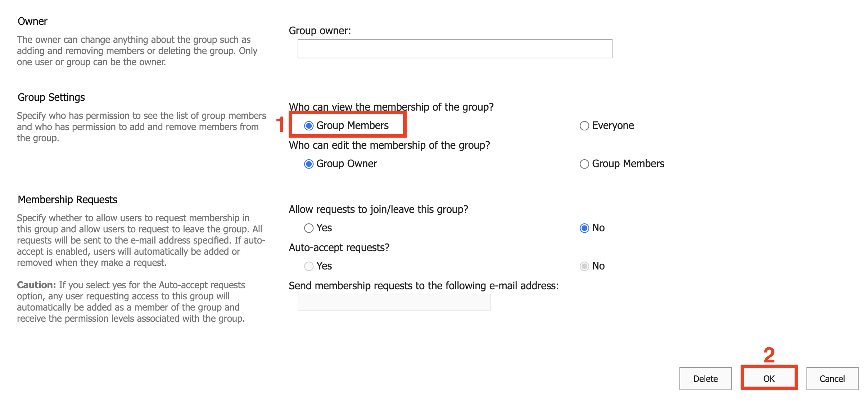868x410 pixels.
Task: Select No for auto-accept requests
Action: (584, 266)
